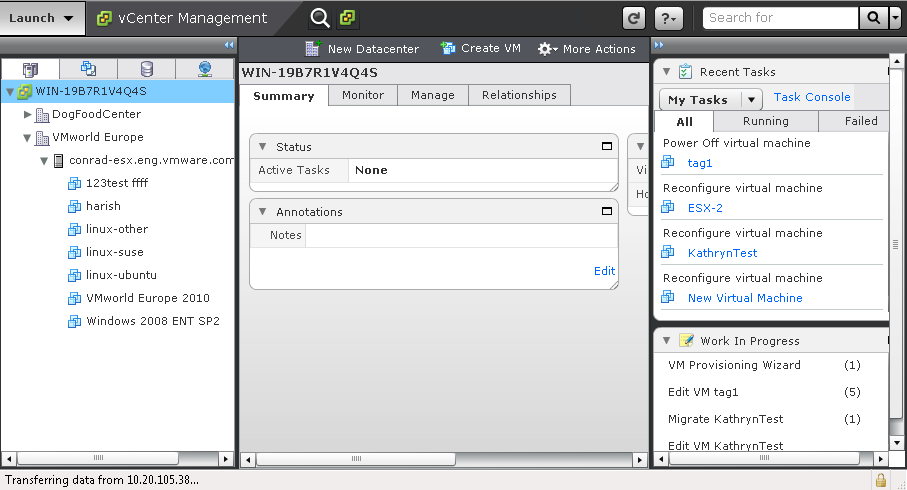Open the Summary tab
Image resolution: width=907 pixels, height=490 pixels.
(x=283, y=95)
